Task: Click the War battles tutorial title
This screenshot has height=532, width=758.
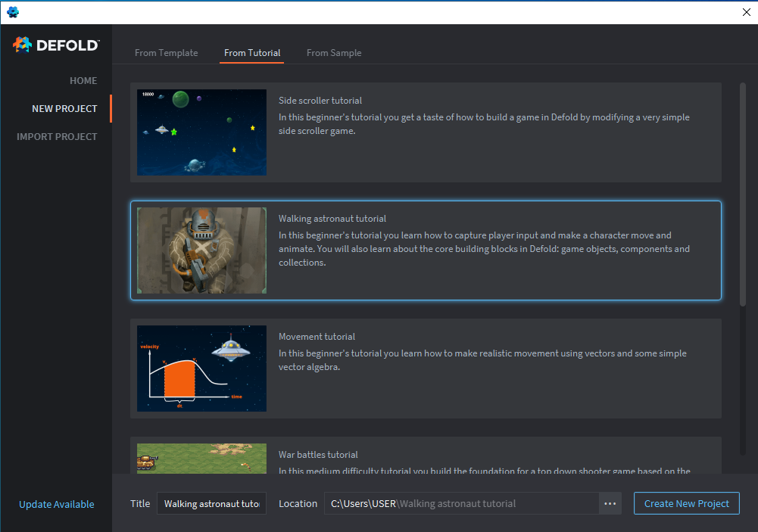Action: pyautogui.click(x=318, y=454)
